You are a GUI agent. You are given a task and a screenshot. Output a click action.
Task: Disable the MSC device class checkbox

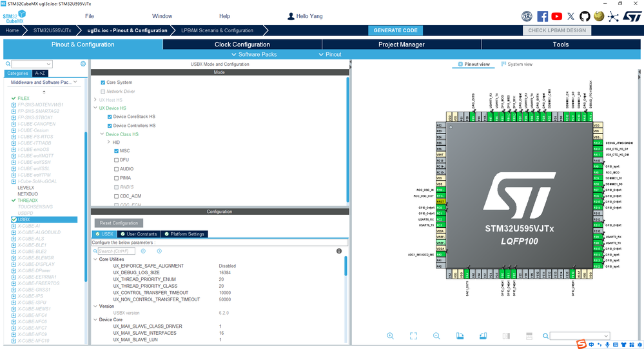[117, 150]
